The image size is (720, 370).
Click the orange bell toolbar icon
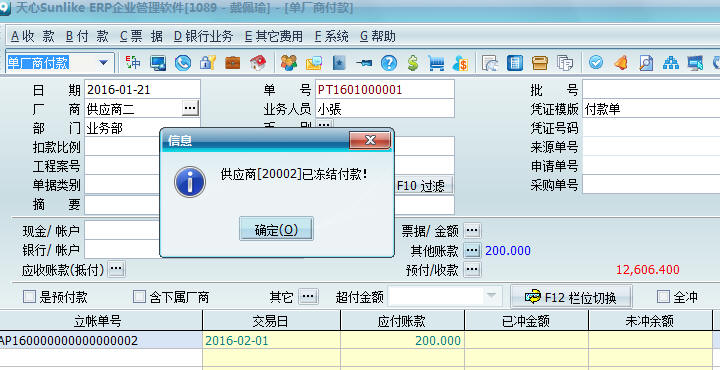click(621, 62)
